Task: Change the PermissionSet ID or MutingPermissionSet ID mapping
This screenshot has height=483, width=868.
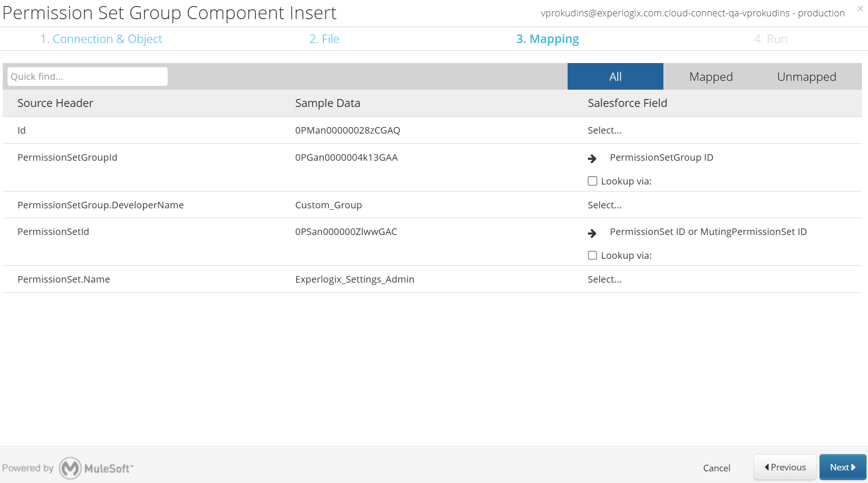Action: coord(708,232)
